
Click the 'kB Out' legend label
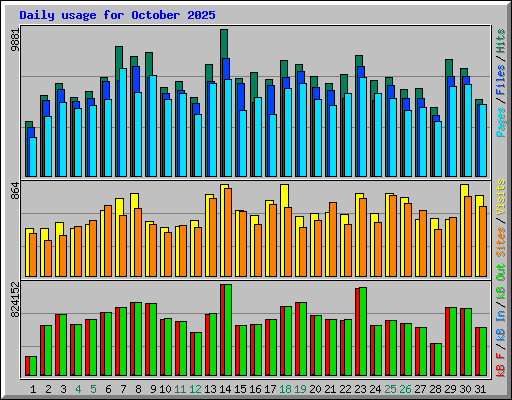pos(501,281)
